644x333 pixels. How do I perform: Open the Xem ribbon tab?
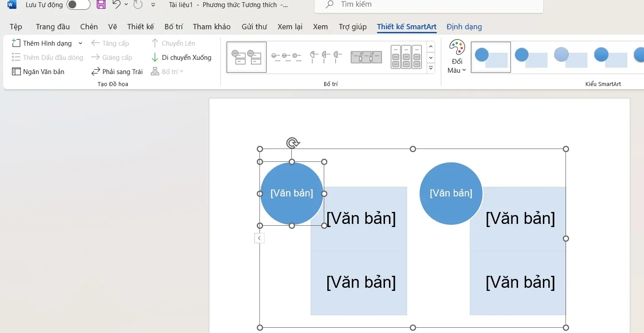pyautogui.click(x=320, y=27)
